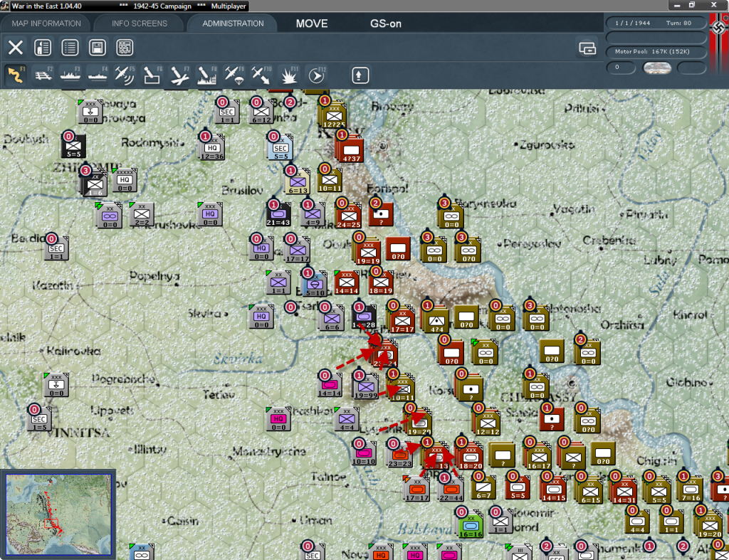Select the Soviet unit showing 14=31

tap(624, 491)
